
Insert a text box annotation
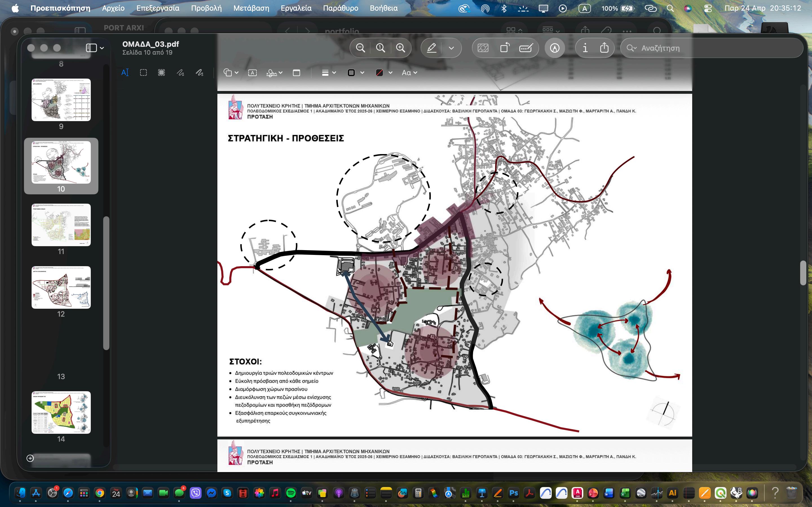pos(252,73)
